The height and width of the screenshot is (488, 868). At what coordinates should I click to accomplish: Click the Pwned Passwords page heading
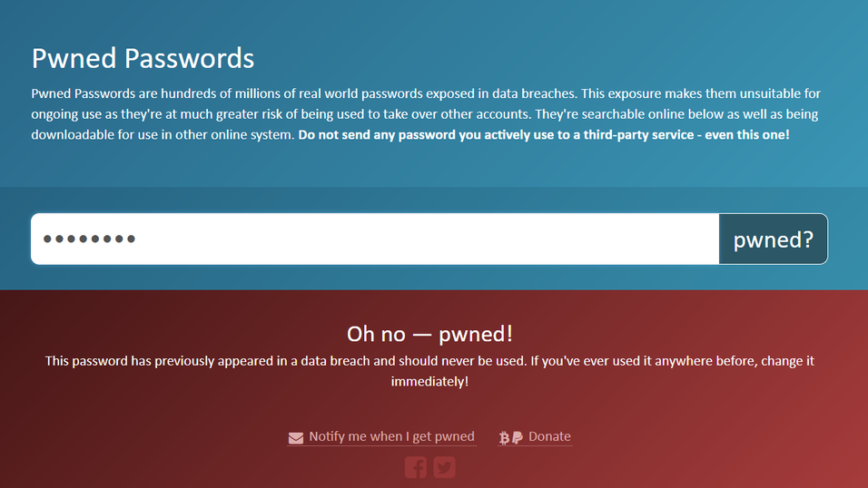pyautogui.click(x=143, y=58)
